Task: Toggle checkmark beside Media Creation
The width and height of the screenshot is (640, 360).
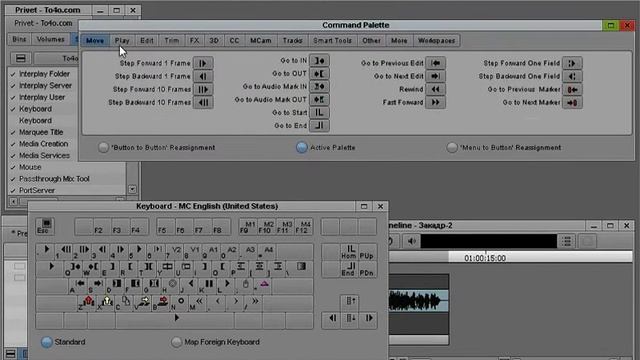Action: point(13,144)
